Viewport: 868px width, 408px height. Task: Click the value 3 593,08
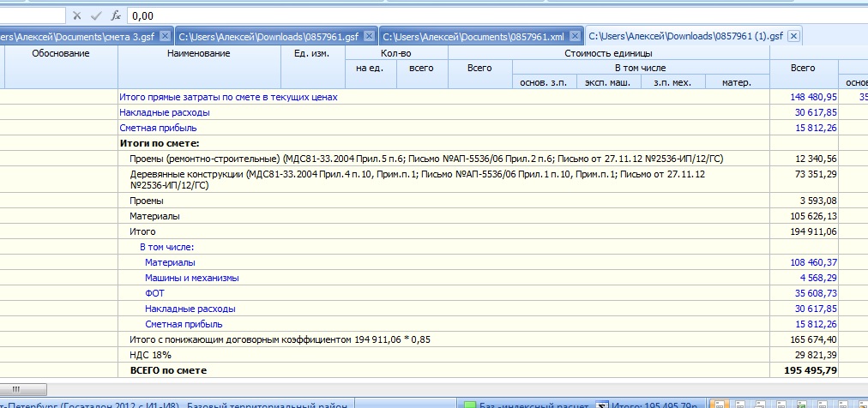point(818,201)
